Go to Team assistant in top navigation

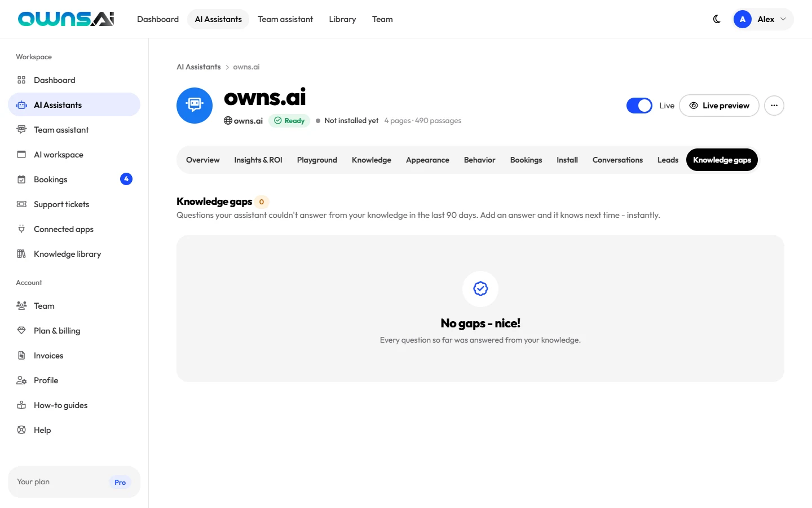pyautogui.click(x=285, y=19)
